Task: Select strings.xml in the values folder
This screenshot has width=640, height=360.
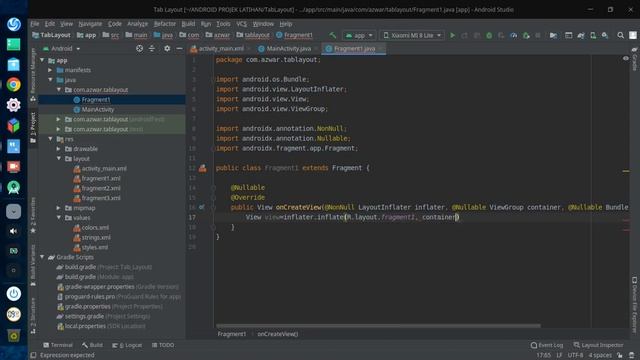Action: 96,238
